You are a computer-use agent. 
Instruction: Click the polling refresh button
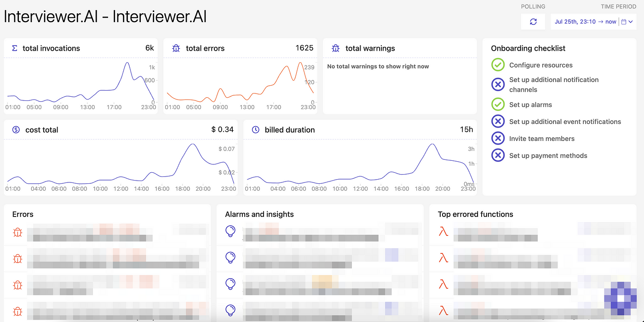[533, 22]
